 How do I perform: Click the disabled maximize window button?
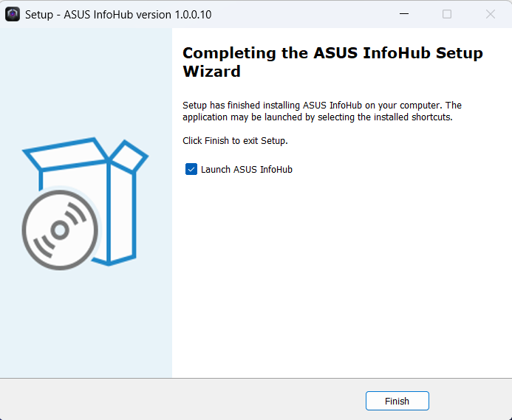point(447,14)
